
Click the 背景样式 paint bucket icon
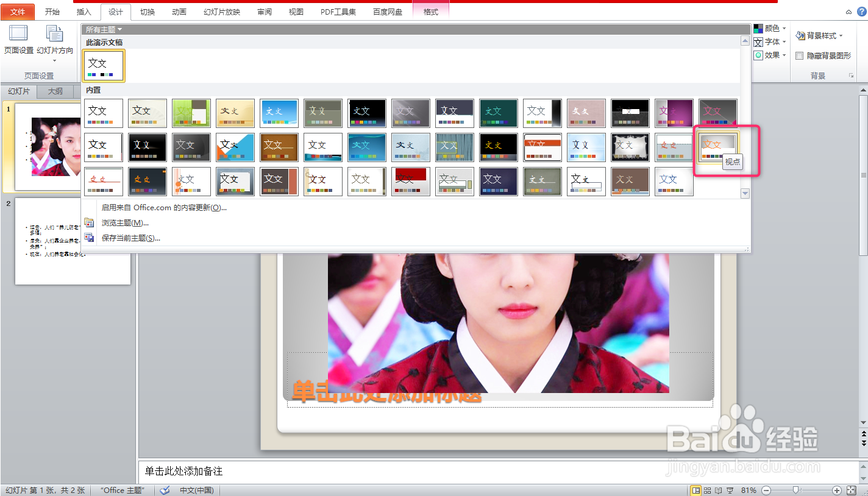click(x=800, y=36)
